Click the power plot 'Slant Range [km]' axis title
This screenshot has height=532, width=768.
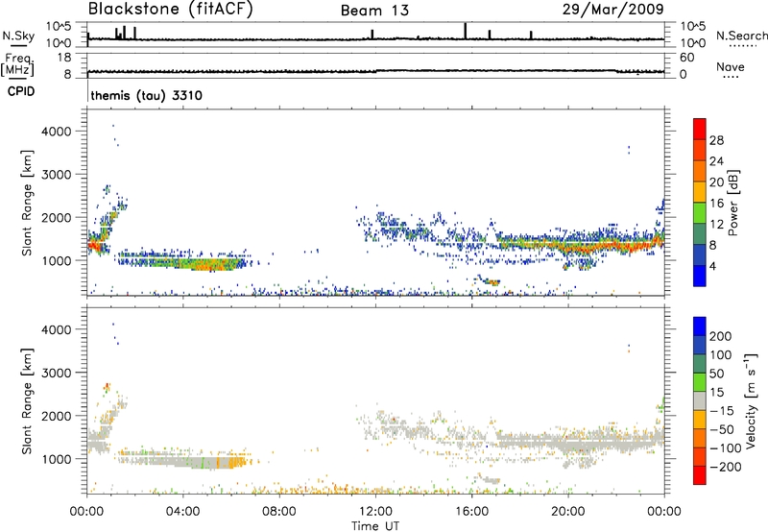[27, 203]
